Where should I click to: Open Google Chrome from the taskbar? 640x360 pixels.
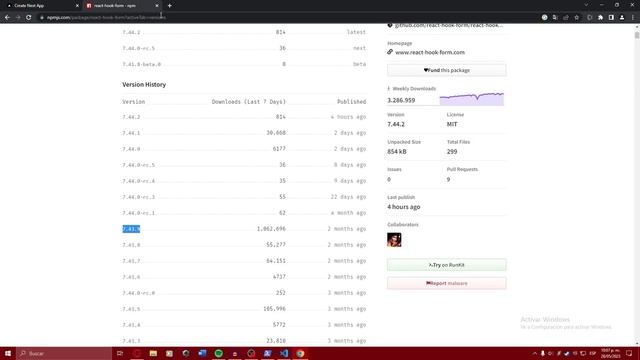click(300, 353)
